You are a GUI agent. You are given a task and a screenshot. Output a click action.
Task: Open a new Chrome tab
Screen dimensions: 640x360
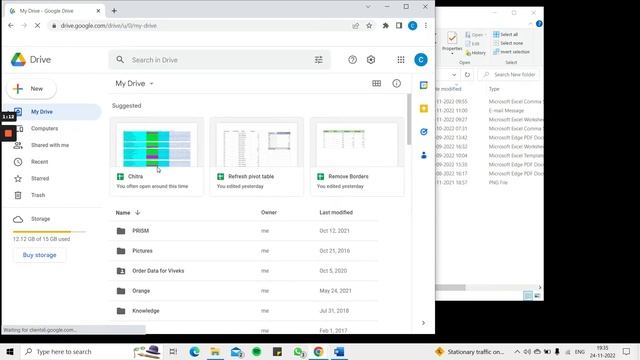[114, 11]
